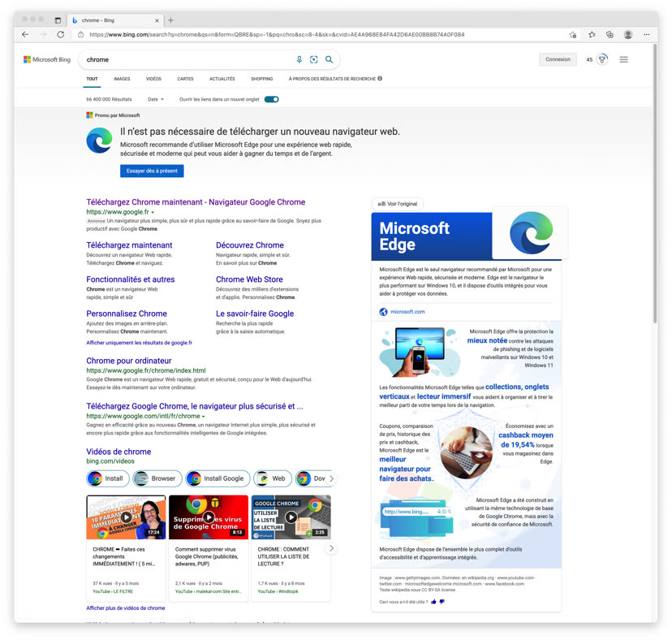Play the 'Supprimer les virus' video
Image resolution: width=672 pixels, height=640 pixels.
click(209, 517)
